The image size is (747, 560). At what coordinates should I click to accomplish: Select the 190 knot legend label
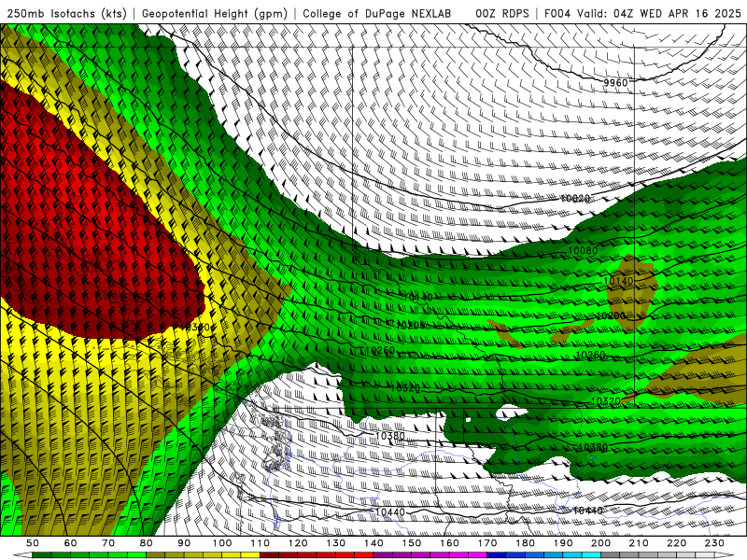(563, 543)
